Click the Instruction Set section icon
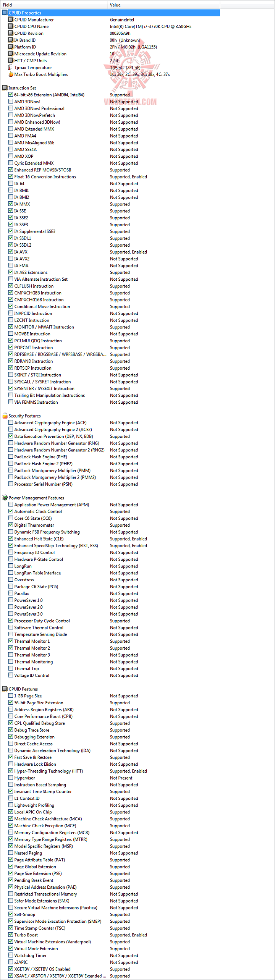The image size is (275, 980). click(x=5, y=88)
